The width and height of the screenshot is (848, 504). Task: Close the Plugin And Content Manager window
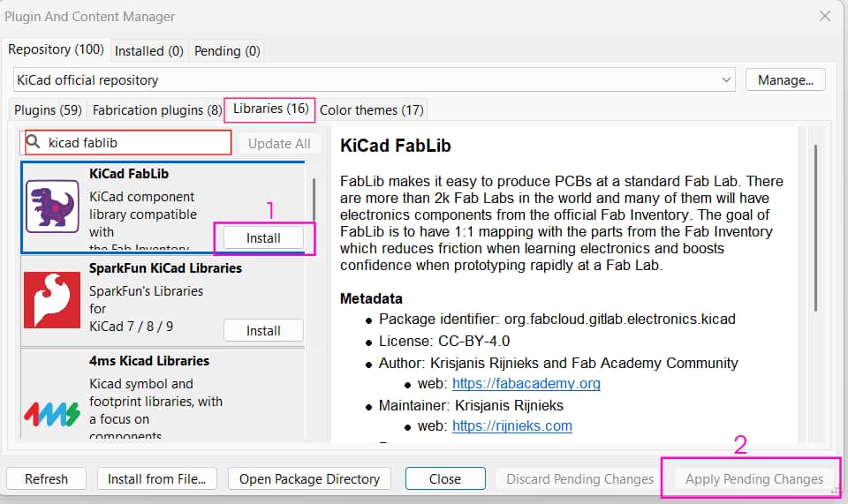(x=825, y=16)
